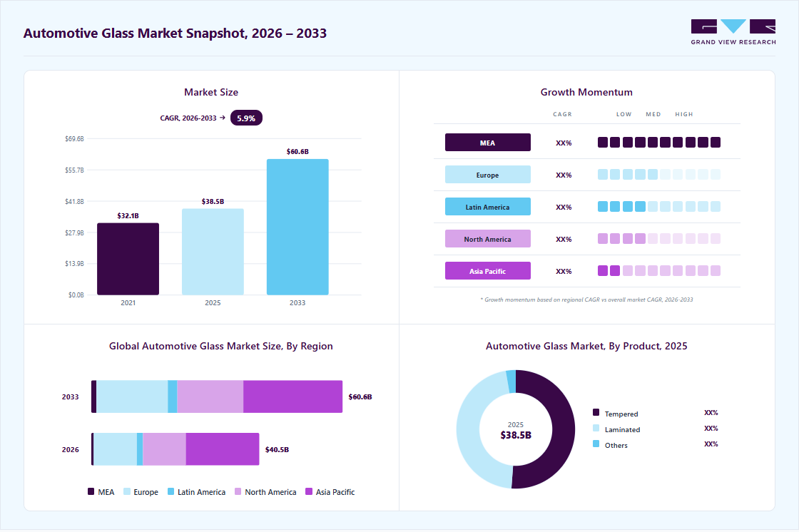Screen dimensions: 799x532
Task: Click the growth momentum footnote text
Action: click(586, 300)
